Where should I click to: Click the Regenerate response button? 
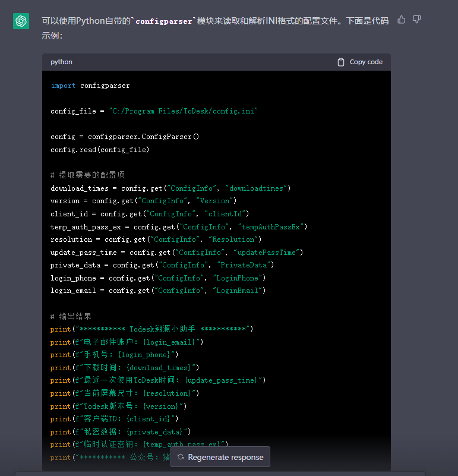220,457
